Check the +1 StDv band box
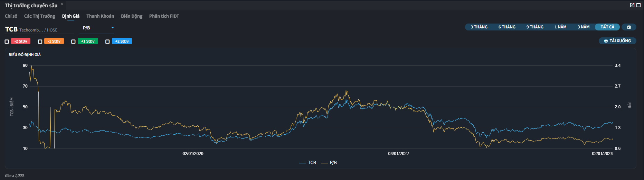Viewport: 644px width, 180px height. coord(73,42)
